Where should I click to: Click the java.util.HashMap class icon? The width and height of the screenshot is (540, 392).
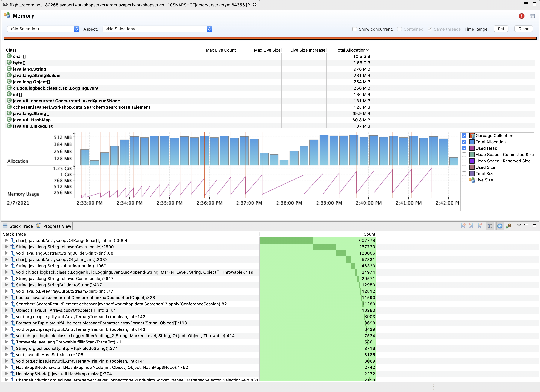pyautogui.click(x=9, y=119)
